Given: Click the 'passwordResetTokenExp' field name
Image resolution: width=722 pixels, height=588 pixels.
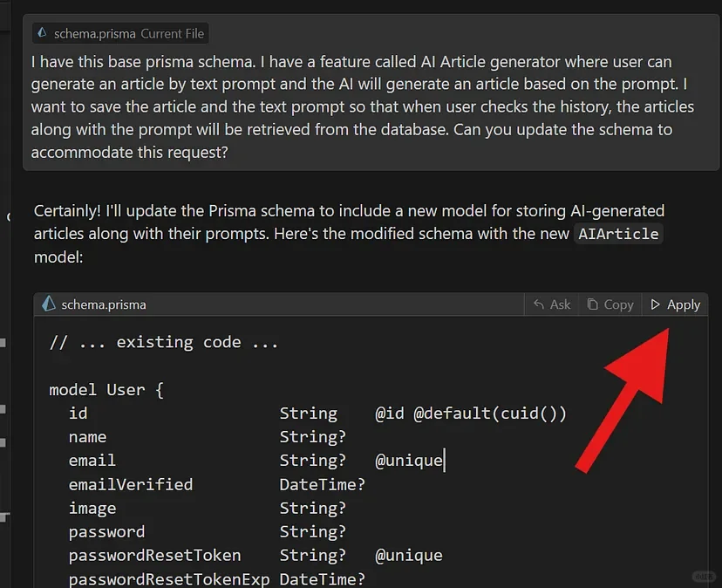Looking at the screenshot, I should click(169, 579).
